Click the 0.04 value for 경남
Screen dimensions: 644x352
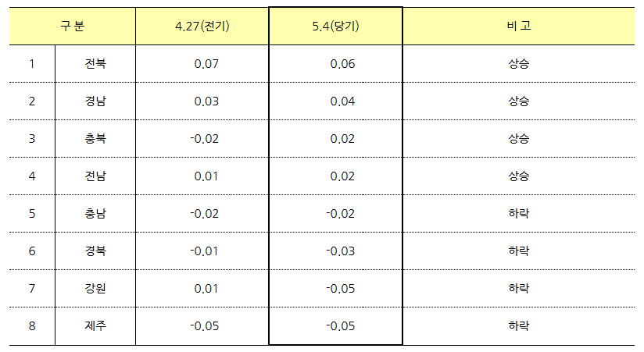tap(342, 101)
